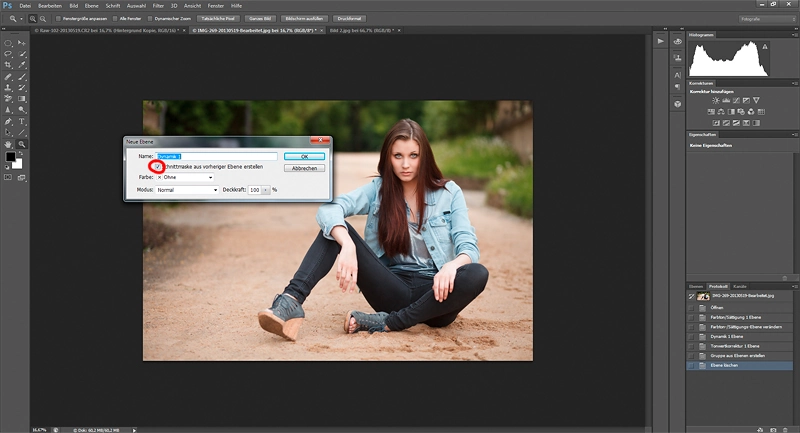Open the Filter menu
This screenshot has width=800, height=433.
pyautogui.click(x=158, y=6)
